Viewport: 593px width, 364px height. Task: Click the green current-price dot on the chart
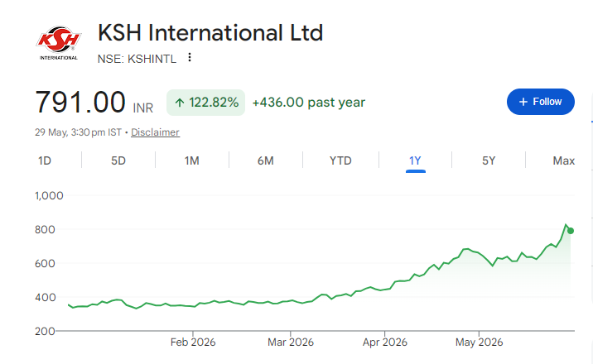pos(571,231)
